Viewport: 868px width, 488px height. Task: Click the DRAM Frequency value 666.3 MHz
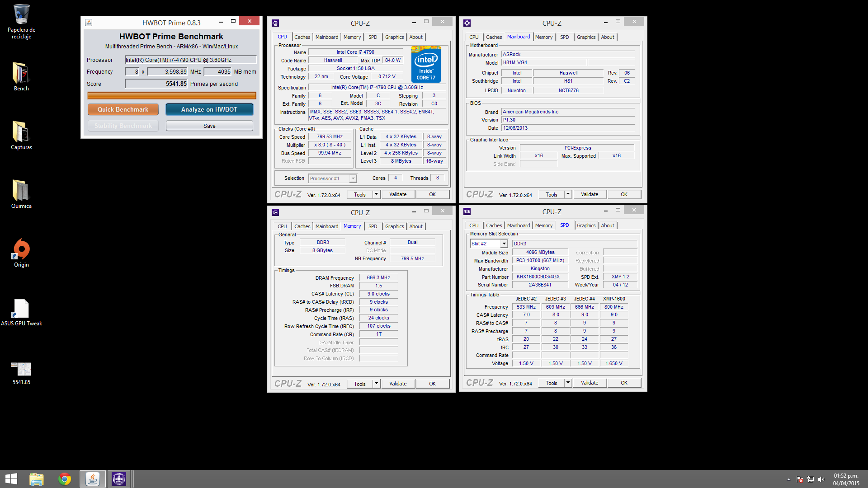click(378, 277)
